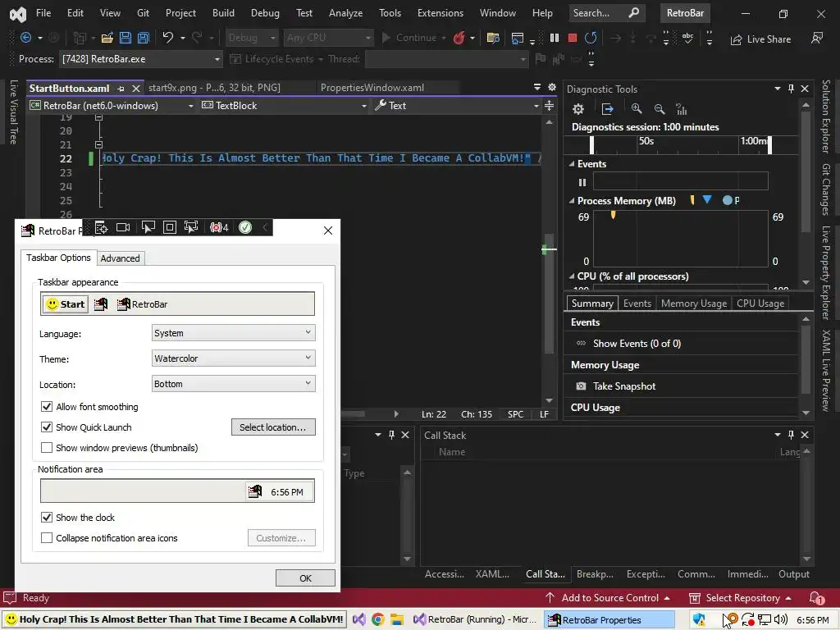Toggle Display Layout Adorners icon

tap(169, 227)
